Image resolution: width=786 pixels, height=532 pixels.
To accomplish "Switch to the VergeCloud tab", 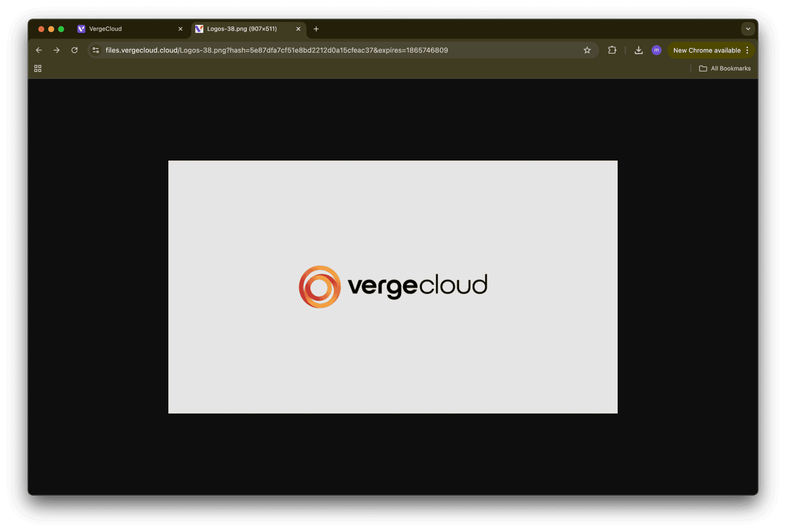I will 130,29.
